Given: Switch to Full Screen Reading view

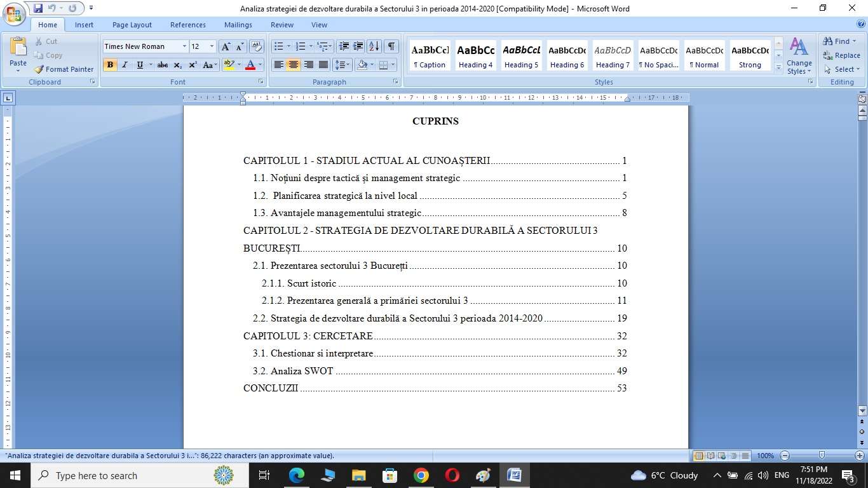Looking at the screenshot, I should point(710,456).
